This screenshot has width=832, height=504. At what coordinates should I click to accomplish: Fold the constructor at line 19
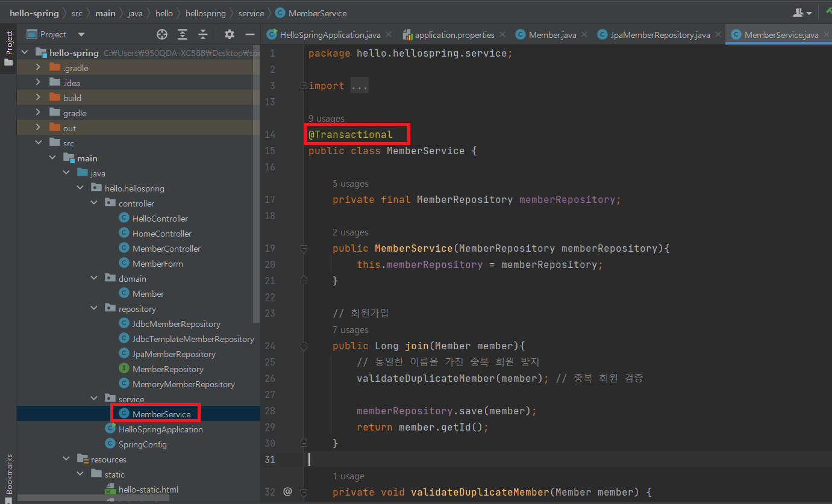click(x=304, y=248)
